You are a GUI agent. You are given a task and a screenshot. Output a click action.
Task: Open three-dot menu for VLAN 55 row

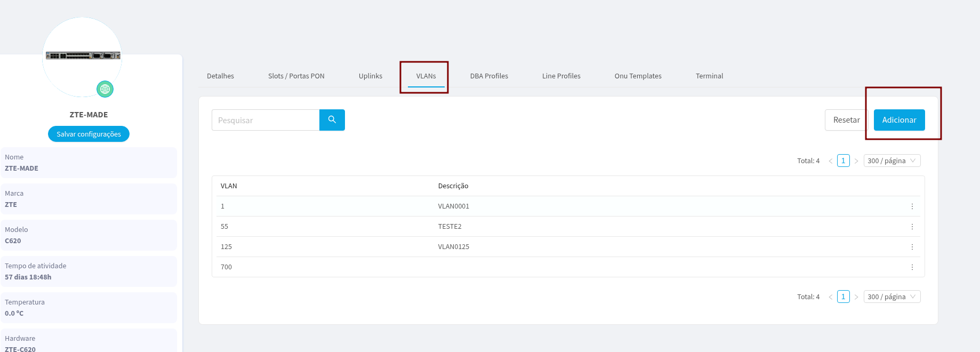click(x=912, y=227)
